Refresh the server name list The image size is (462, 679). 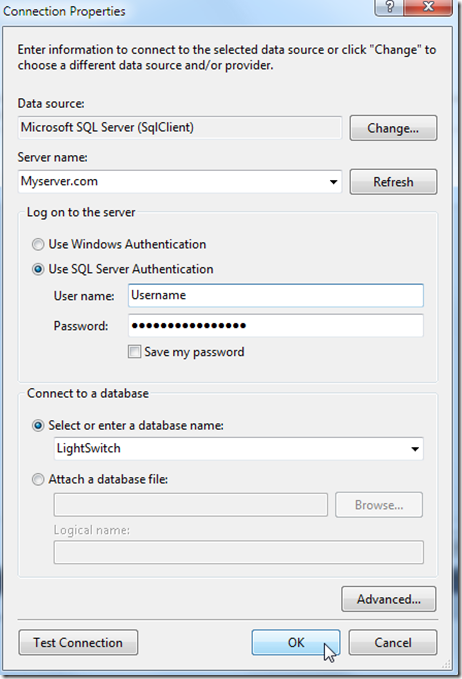click(x=393, y=182)
